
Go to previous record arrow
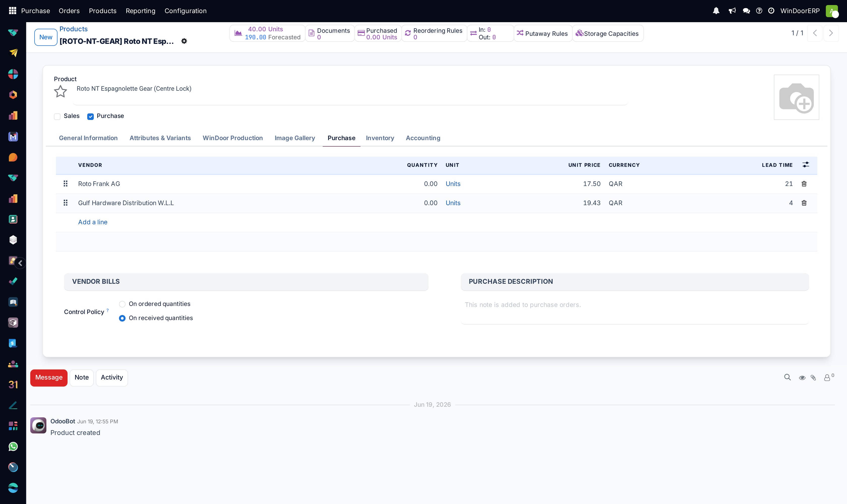pyautogui.click(x=815, y=33)
